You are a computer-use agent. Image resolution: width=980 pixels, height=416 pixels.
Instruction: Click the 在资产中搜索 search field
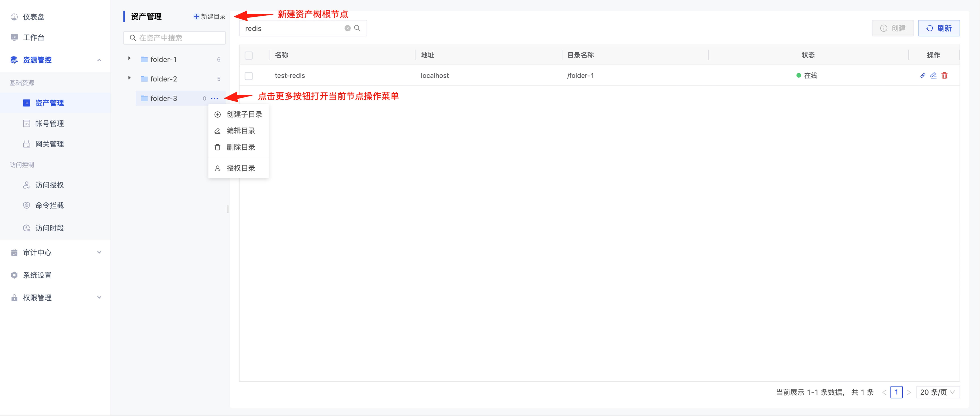(175, 38)
